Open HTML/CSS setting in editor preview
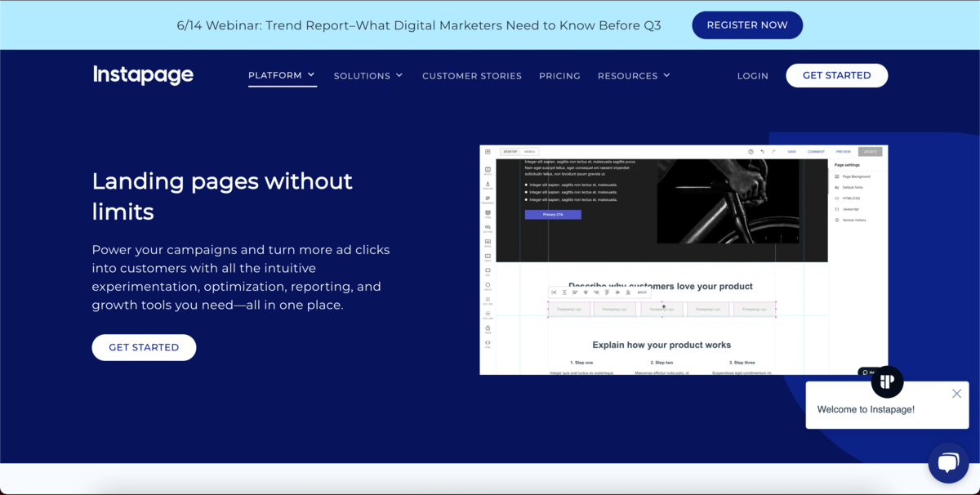The image size is (980, 495). [847, 198]
